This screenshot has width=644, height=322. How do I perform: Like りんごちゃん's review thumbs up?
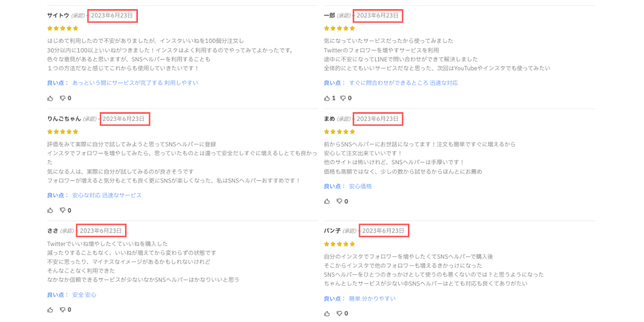(50, 210)
